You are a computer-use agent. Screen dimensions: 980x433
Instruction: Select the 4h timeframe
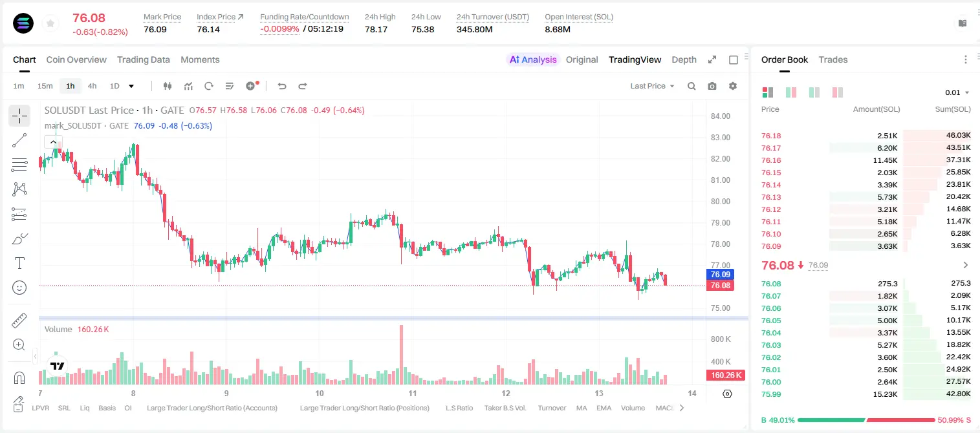(92, 86)
